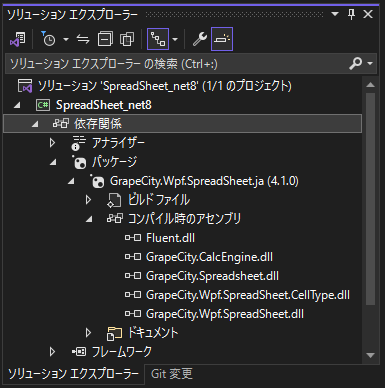Open the search options dropdown arrow
Screen dimensions: 385x388
click(370, 63)
